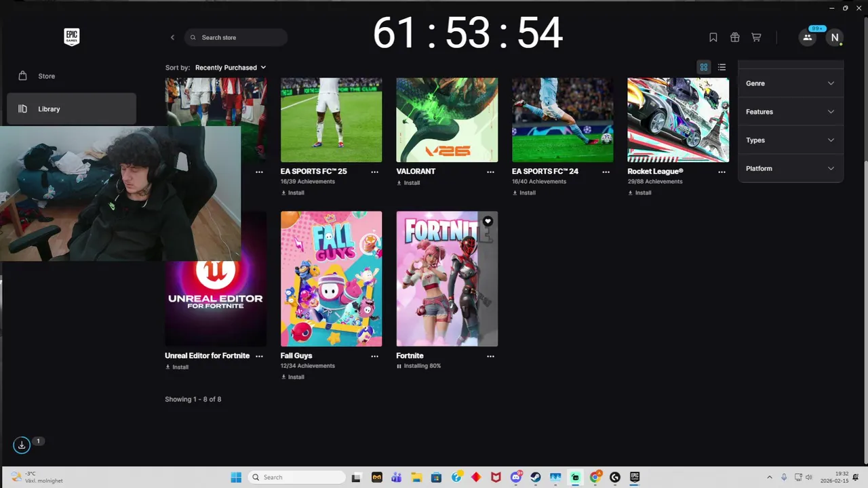Open more options for VALORANT
868x488 pixels.
click(x=490, y=172)
